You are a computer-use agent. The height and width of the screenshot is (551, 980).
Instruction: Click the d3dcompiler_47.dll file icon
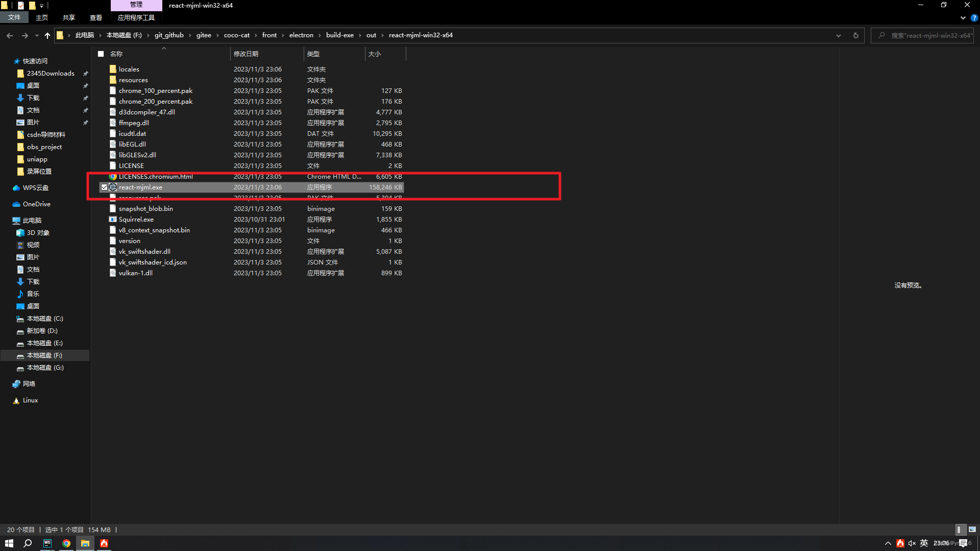tap(113, 112)
